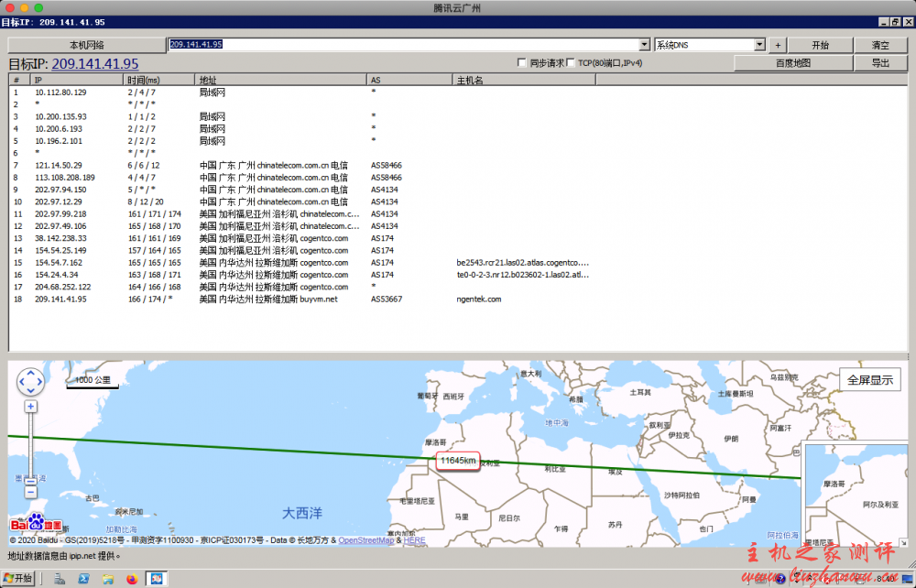Select hop 10 row 202.97.12.29
This screenshot has height=588, width=916.
point(458,201)
